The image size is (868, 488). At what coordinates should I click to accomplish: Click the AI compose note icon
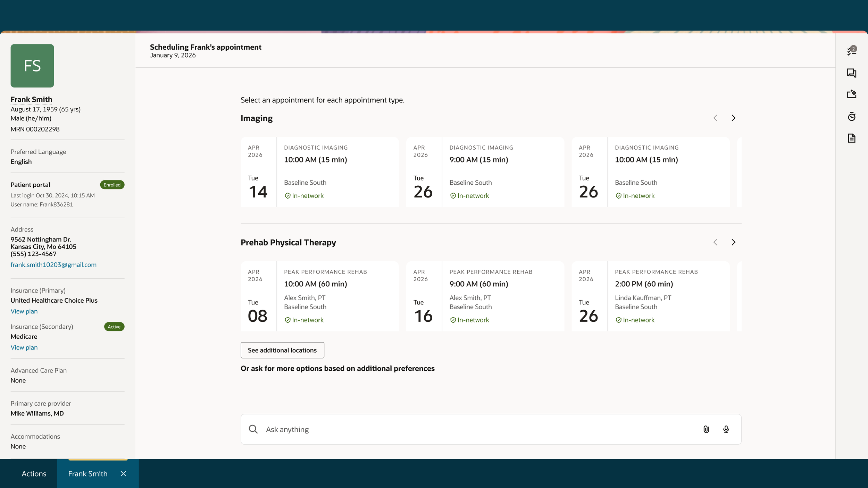852,94
